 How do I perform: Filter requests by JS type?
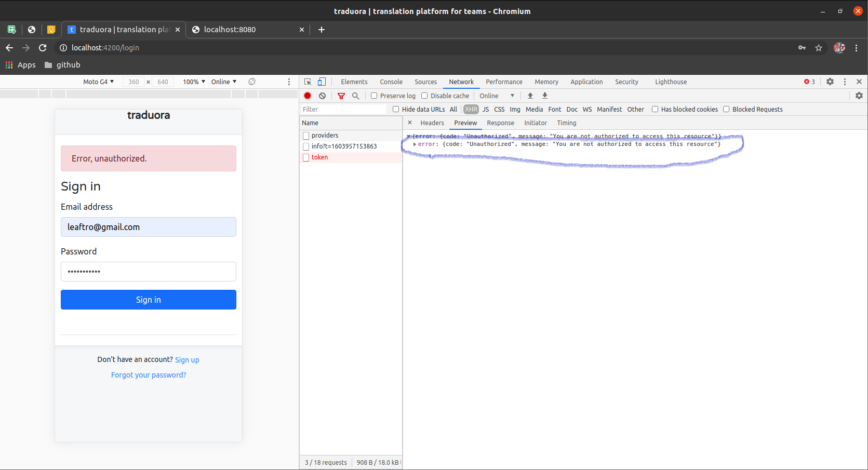[x=486, y=109]
